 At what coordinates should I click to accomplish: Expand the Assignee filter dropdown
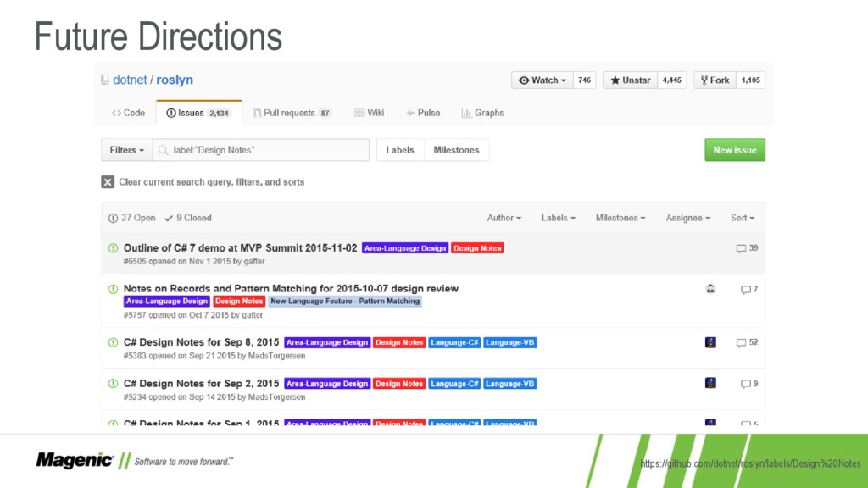(x=688, y=218)
